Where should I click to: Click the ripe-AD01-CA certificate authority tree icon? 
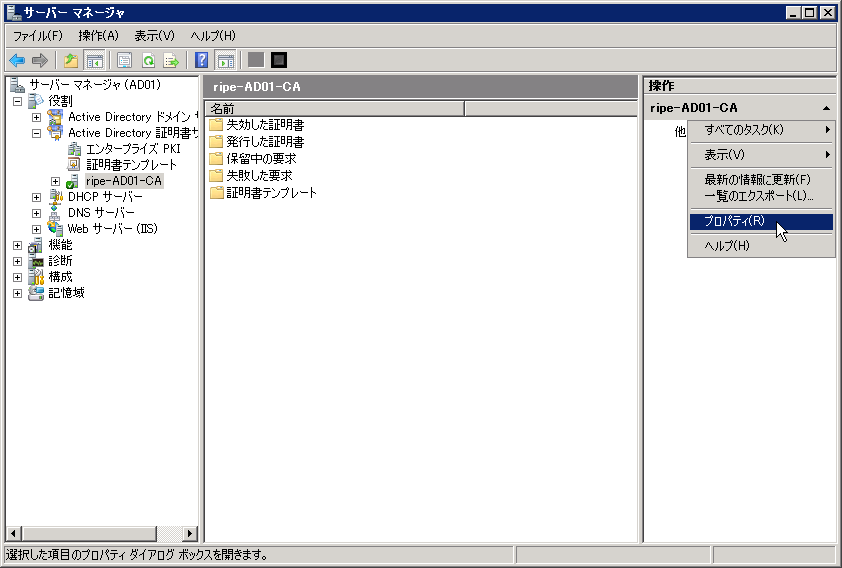(x=72, y=181)
